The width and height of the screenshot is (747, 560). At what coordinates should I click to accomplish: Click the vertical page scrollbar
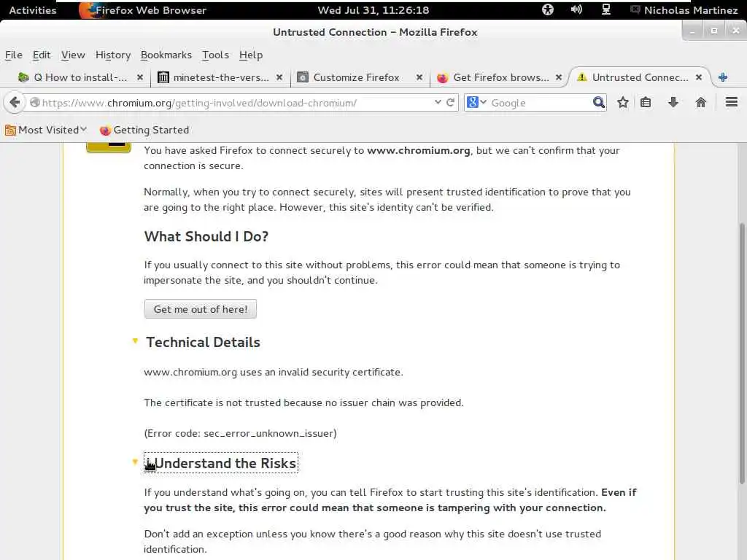tap(742, 352)
